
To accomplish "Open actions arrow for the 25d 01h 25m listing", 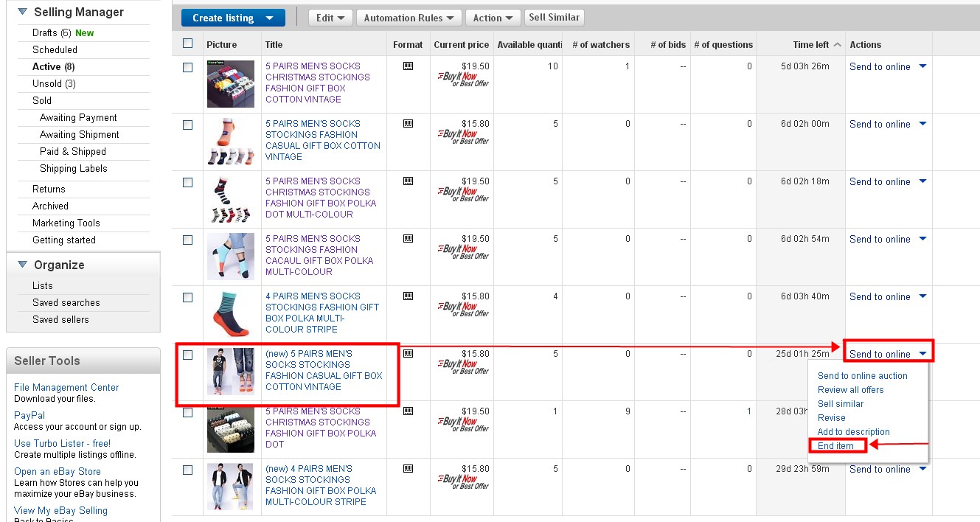I will point(922,354).
